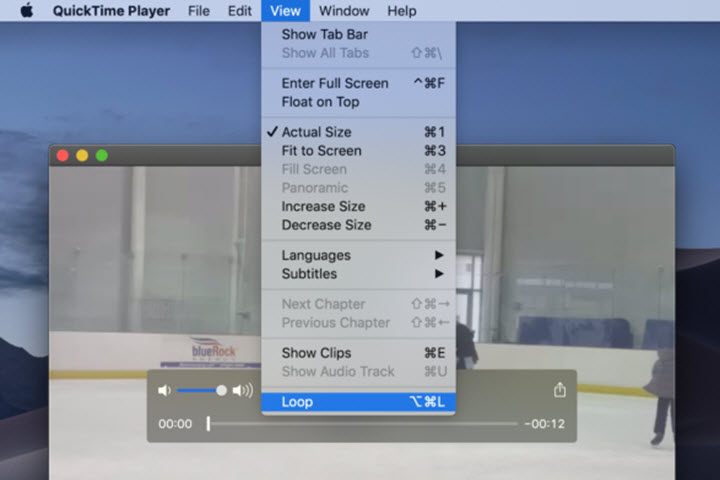720x480 pixels.
Task: Click the full volume speaker icon
Action: 242,390
